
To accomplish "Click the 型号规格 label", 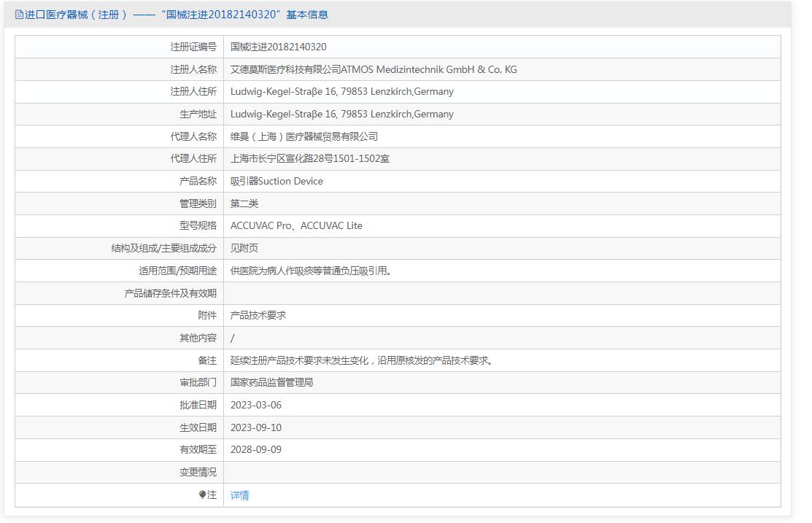I will tap(198, 226).
